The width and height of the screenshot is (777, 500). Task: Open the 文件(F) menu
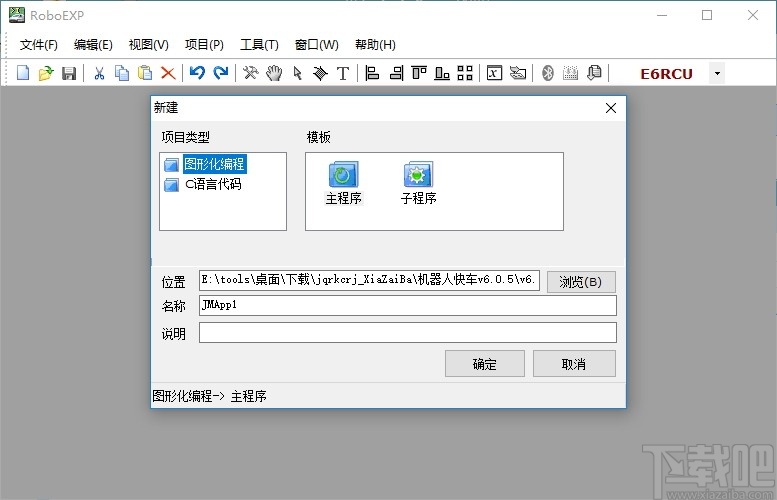pos(39,45)
